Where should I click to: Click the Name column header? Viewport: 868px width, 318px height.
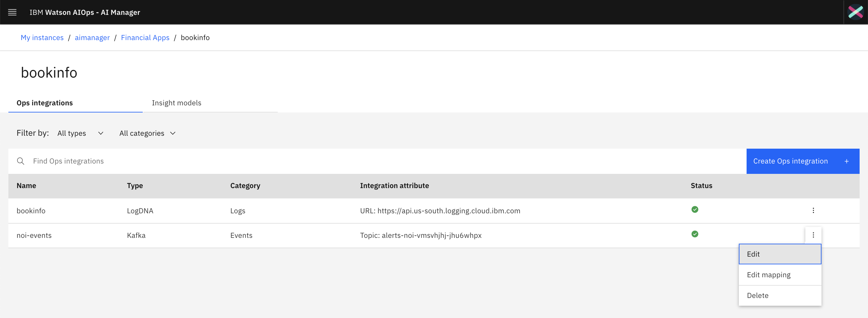click(x=26, y=185)
